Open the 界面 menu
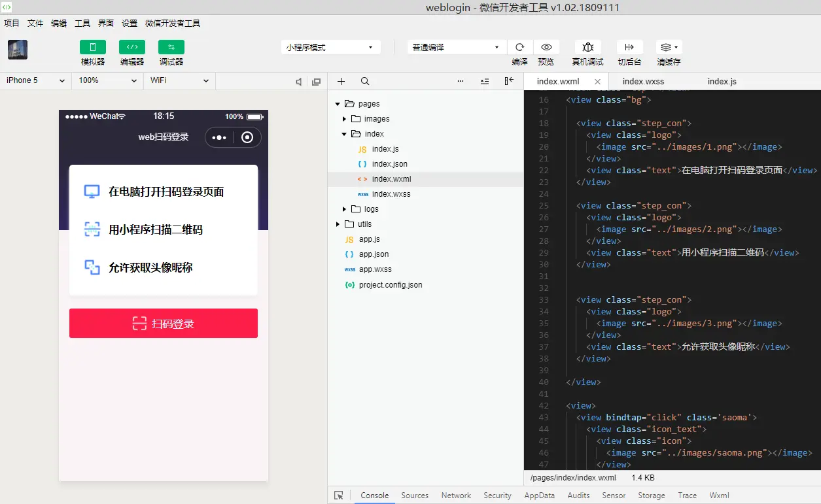Viewport: 821px width, 504px height. (106, 23)
